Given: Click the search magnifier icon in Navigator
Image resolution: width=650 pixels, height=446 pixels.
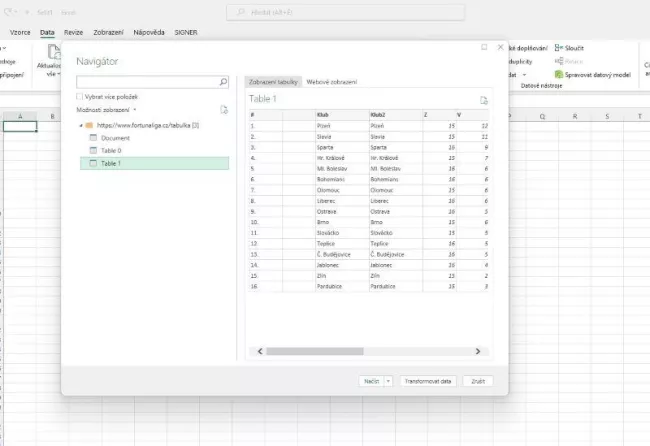Looking at the screenshot, I should tap(223, 82).
